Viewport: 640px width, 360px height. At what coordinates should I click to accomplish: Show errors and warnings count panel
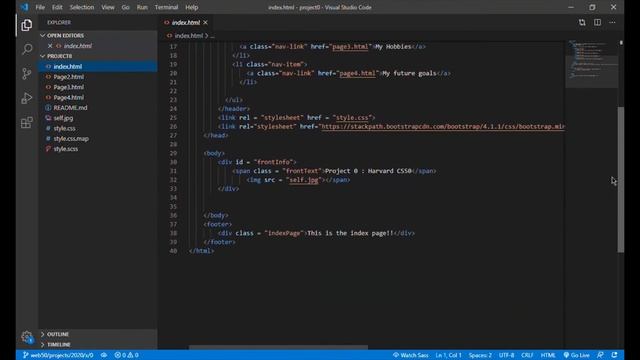[x=126, y=355]
